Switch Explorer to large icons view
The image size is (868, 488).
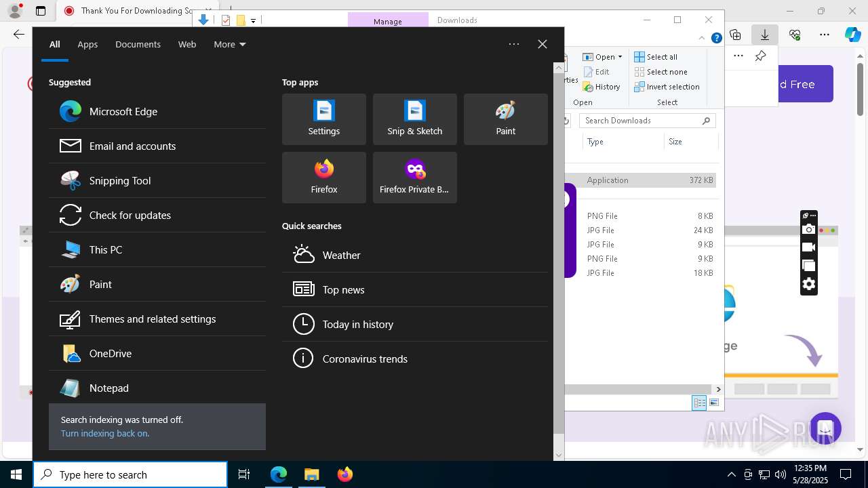click(x=714, y=403)
